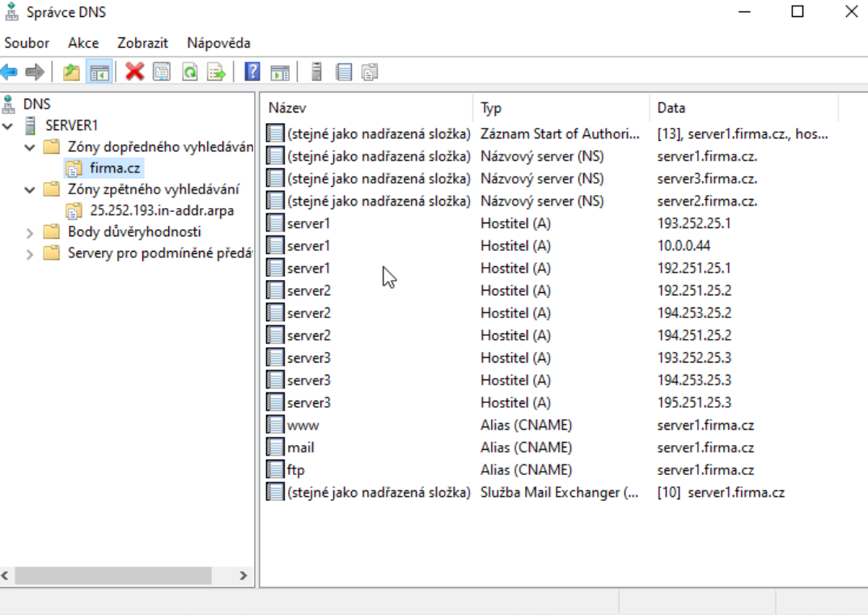868x615 pixels.
Task: Expand the Body důvěryhodnosti folder
Action: pyautogui.click(x=30, y=232)
